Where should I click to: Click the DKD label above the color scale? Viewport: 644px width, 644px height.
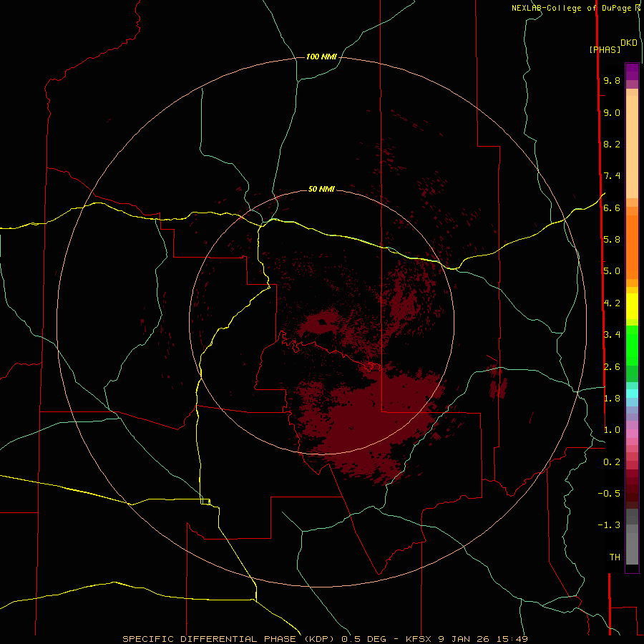[x=629, y=42]
